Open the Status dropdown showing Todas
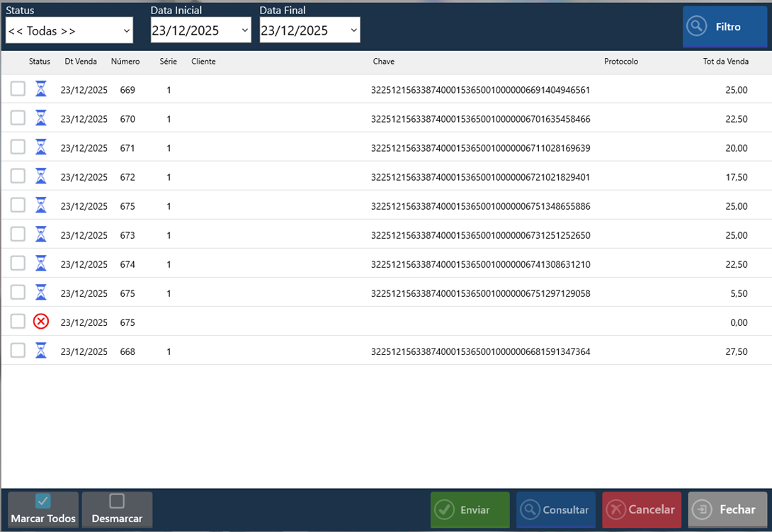772x532 pixels. [x=69, y=30]
